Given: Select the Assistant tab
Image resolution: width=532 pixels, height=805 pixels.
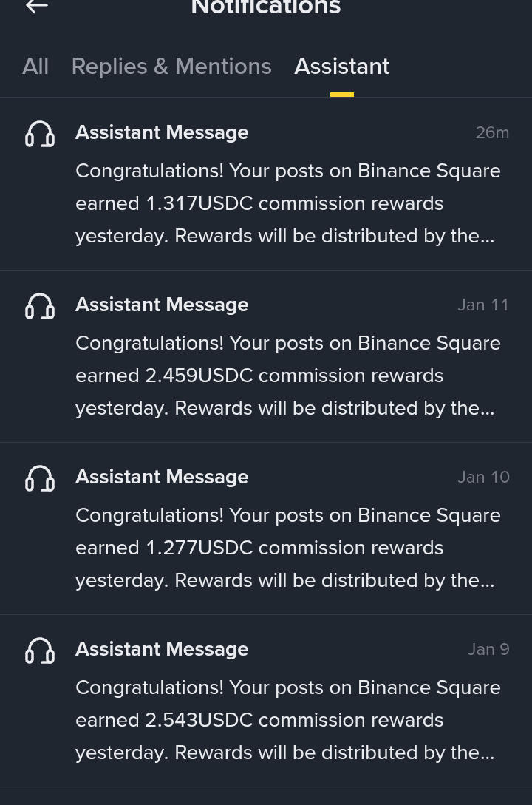Looking at the screenshot, I should coord(341,67).
